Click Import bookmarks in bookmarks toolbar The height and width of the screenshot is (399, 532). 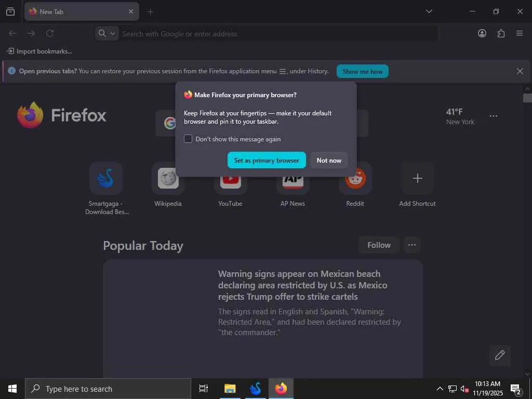(x=39, y=51)
